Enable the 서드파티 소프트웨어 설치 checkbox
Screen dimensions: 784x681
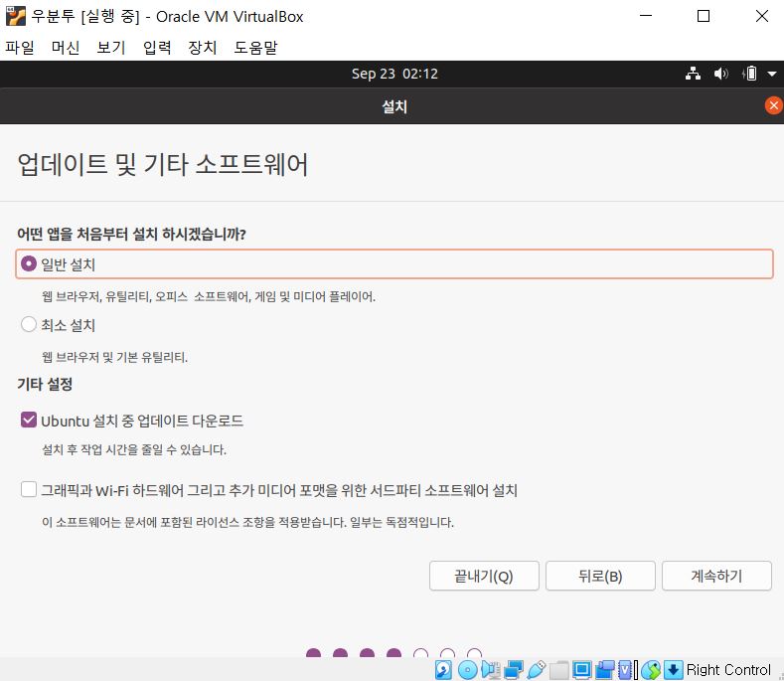pos(29,489)
